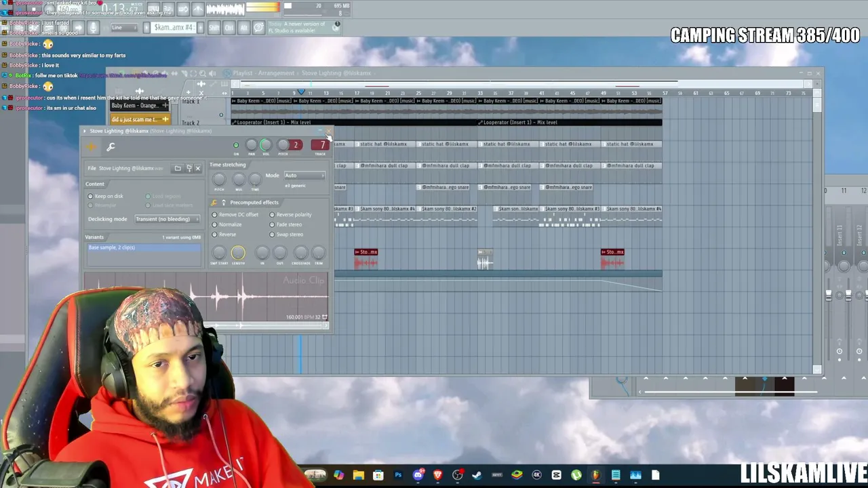
Task: Click the TRIM knob
Action: pos(319,253)
